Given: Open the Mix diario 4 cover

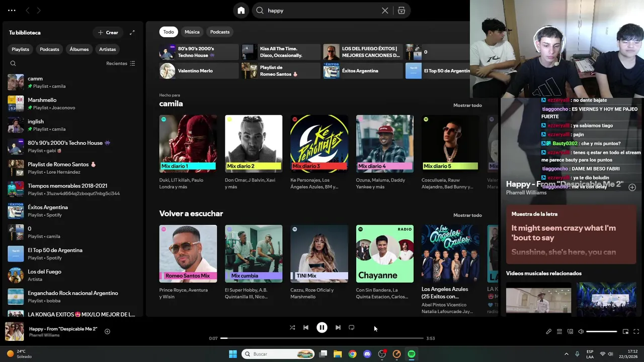Looking at the screenshot, I should [385, 144].
